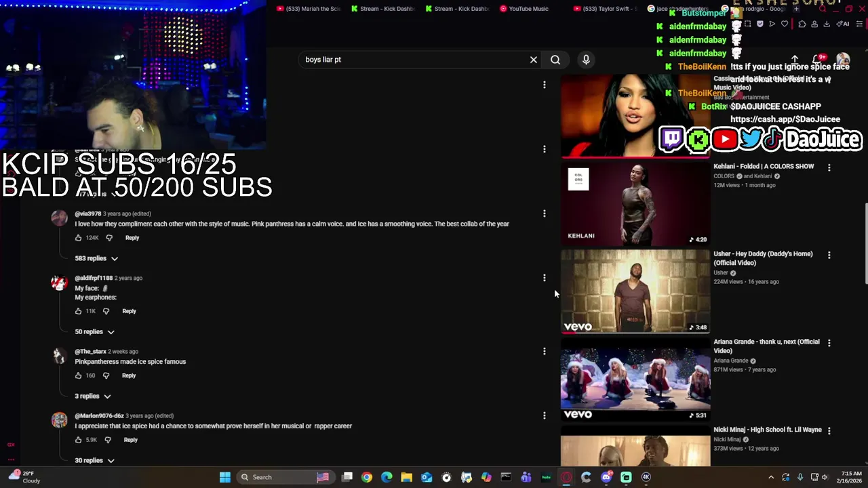The height and width of the screenshot is (488, 868).
Task: Click the YouTube search magnifier button
Action: (555, 60)
